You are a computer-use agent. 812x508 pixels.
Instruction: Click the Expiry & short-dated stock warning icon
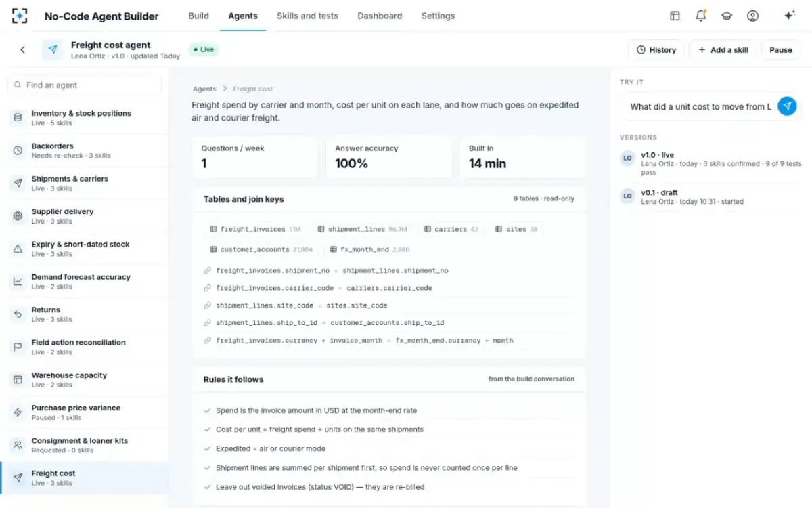18,249
